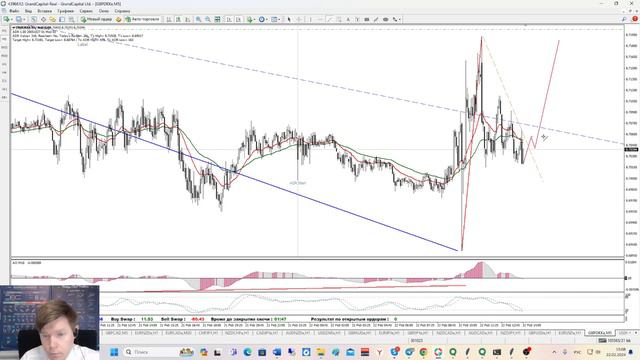Image resolution: width=640 pixels, height=360 pixels.
Task: Toggle the chart Auto Scroll button
Action: point(229,19)
